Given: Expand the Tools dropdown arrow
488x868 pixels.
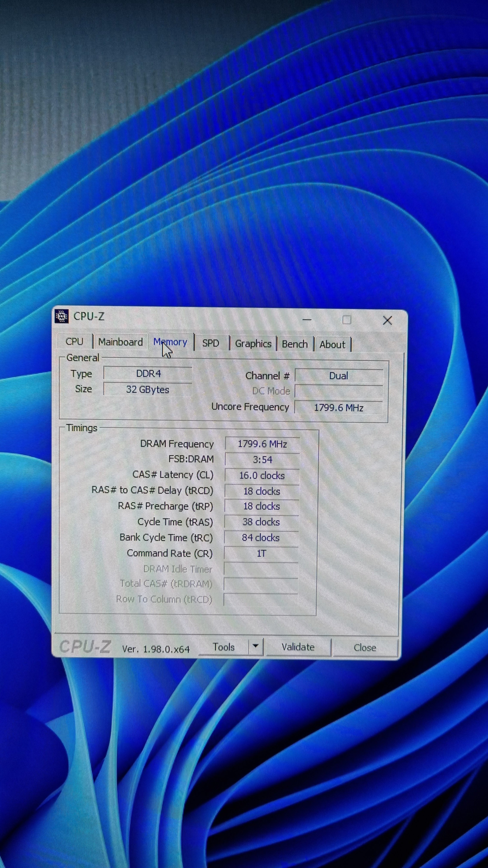Looking at the screenshot, I should tap(255, 646).
